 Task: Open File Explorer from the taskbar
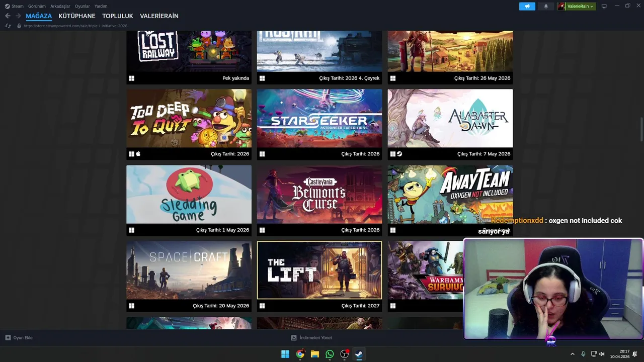[x=315, y=354]
